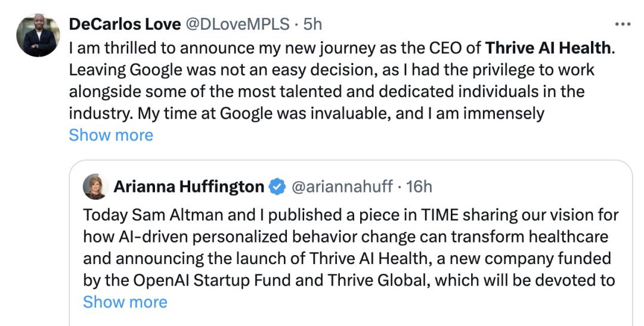
Task: Click the blue verified badge icon
Action: pos(276,187)
